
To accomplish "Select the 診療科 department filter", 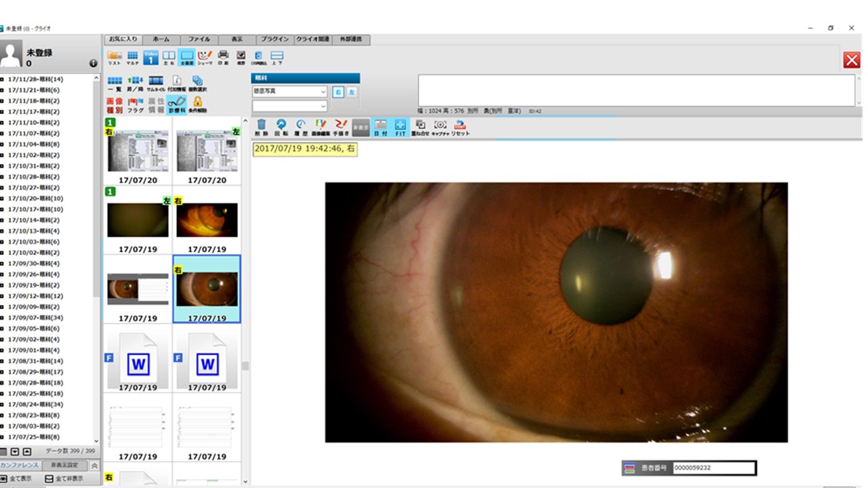I will pyautogui.click(x=176, y=105).
